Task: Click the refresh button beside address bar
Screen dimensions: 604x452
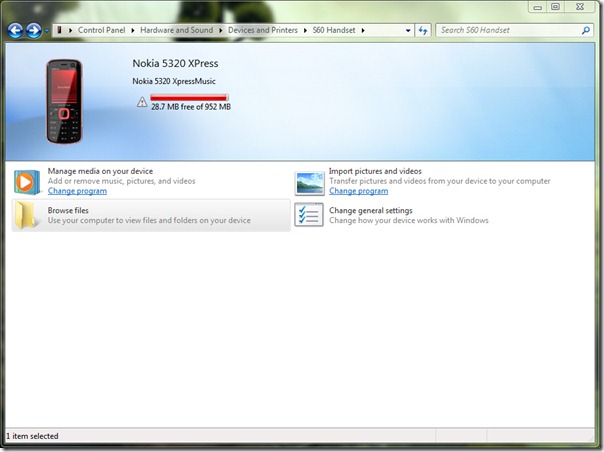Action: pyautogui.click(x=424, y=30)
